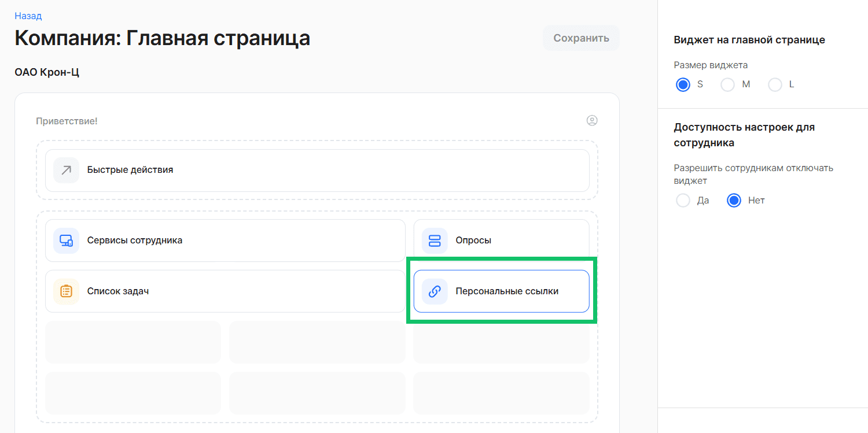Screen dimensions: 868x433
Task: Click the arrow icon on Быстрые действия widget
Action: (x=66, y=170)
